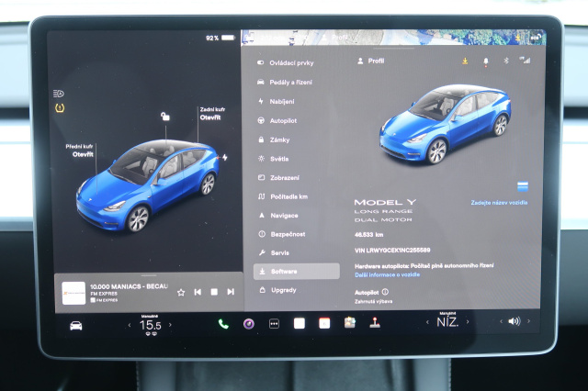Viewport: 588px width, 391px height.
Task: Increase driver temperature with right arrow
Action: [170, 325]
